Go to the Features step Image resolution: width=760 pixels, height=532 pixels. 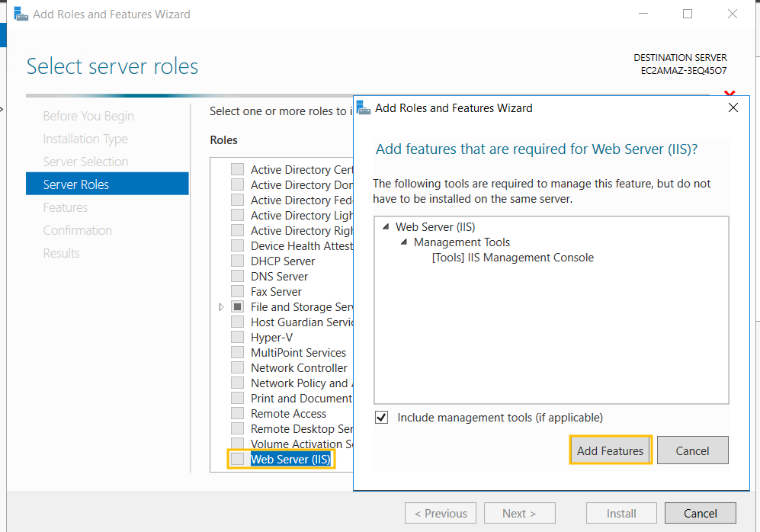[65, 207]
